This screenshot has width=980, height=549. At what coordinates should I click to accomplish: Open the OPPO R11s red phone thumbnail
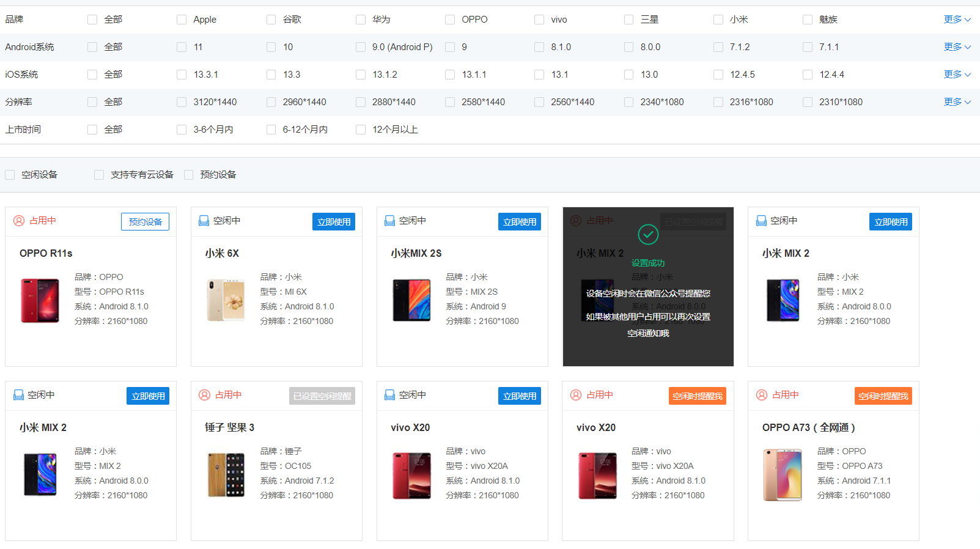coord(40,300)
